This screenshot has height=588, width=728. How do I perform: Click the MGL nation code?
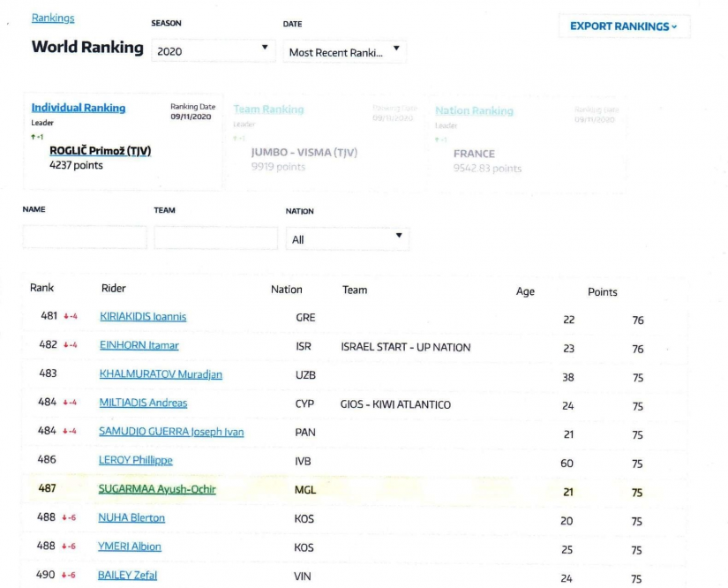(x=305, y=490)
